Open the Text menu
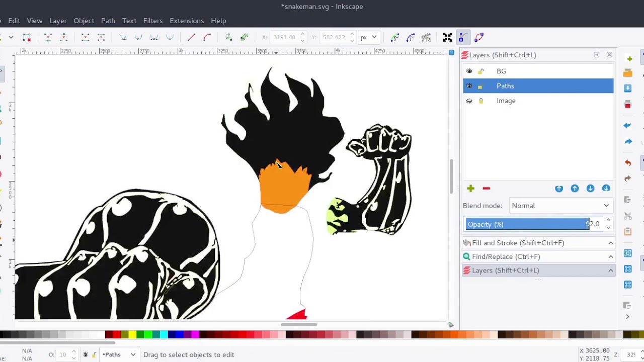The width and height of the screenshot is (644, 362). click(x=129, y=21)
